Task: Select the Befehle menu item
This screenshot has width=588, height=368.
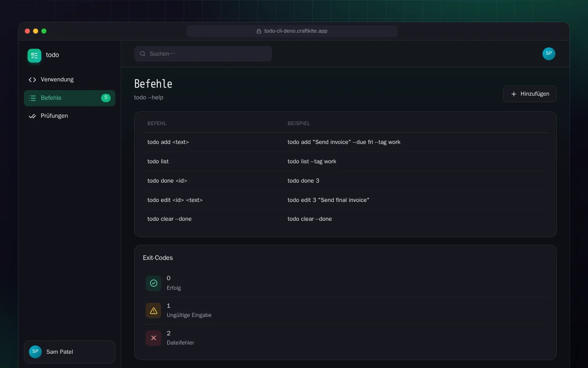Action: [x=69, y=98]
